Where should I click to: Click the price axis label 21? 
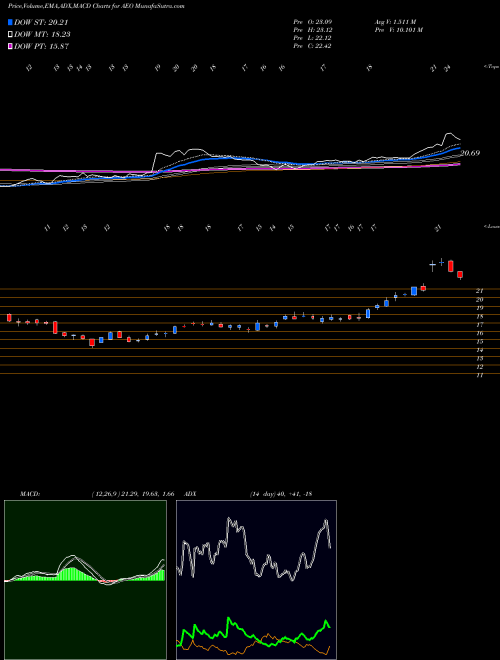479,290
